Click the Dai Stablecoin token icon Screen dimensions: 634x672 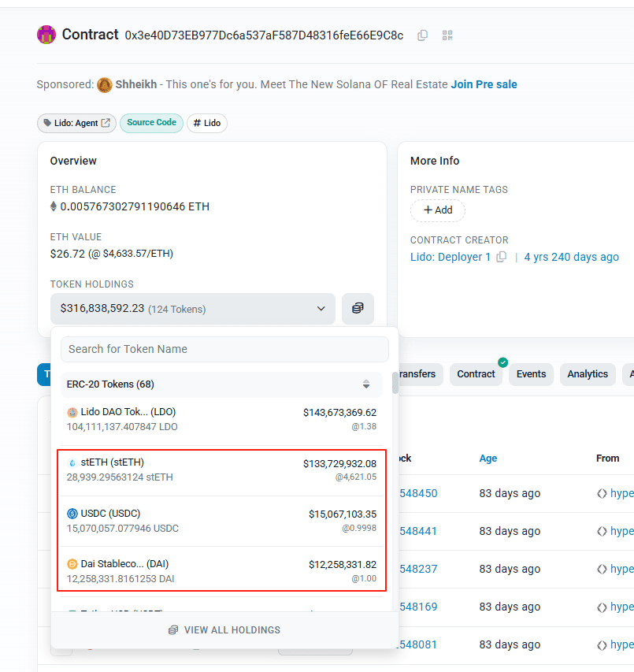(72, 564)
